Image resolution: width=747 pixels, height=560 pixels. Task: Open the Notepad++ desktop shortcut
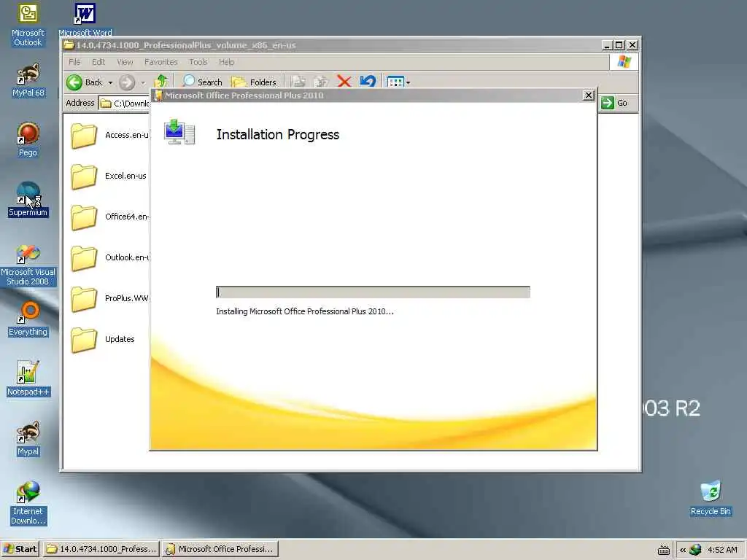(28, 378)
